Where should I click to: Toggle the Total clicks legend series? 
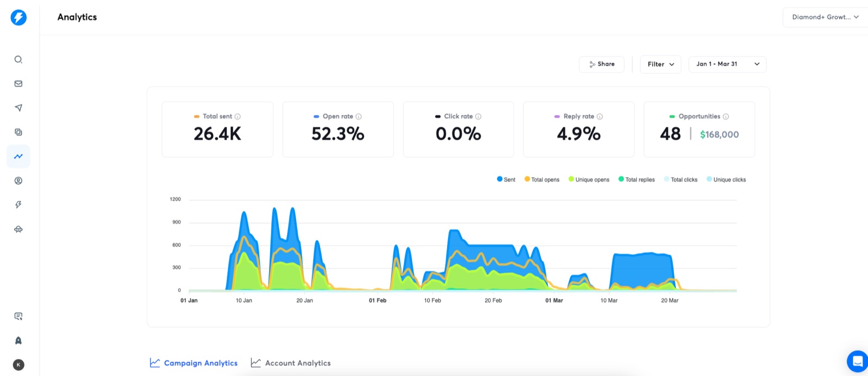[681, 179]
